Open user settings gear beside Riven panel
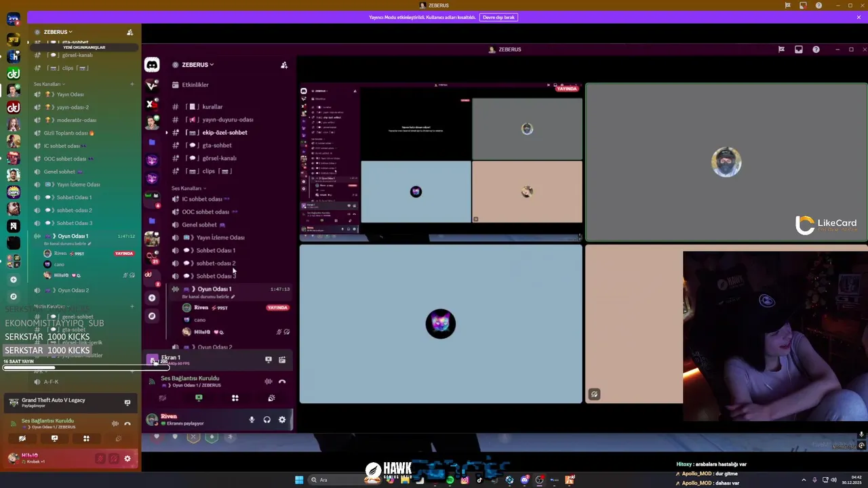The height and width of the screenshot is (488, 868). 282,420
